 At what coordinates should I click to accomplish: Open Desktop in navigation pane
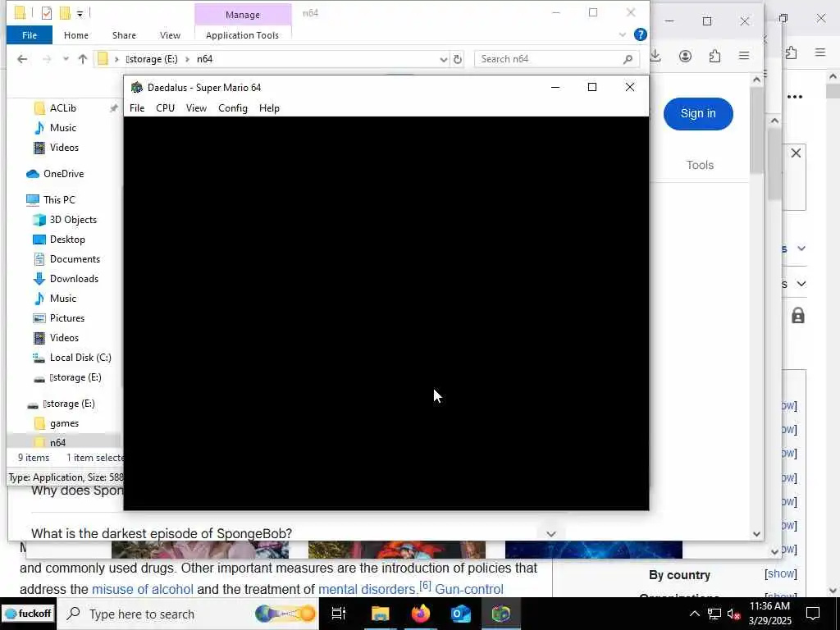pos(67,240)
